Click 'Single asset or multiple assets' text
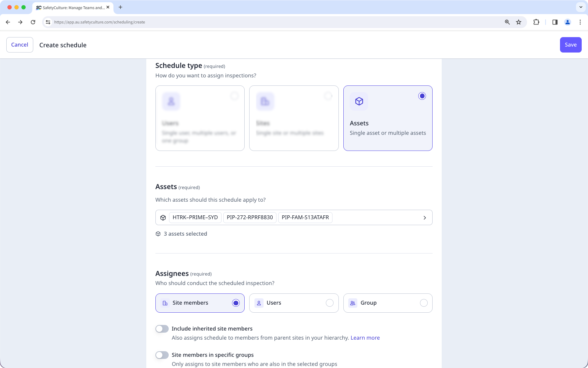588x368 pixels. tap(388, 133)
